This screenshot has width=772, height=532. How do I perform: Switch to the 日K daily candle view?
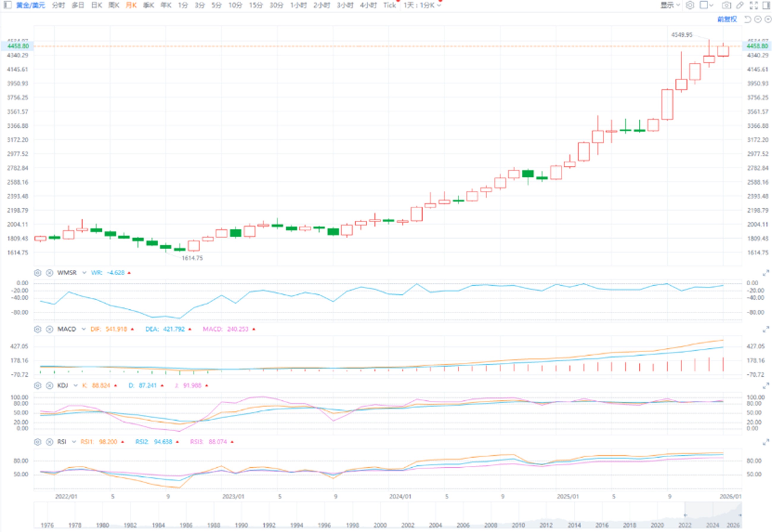pyautogui.click(x=96, y=5)
